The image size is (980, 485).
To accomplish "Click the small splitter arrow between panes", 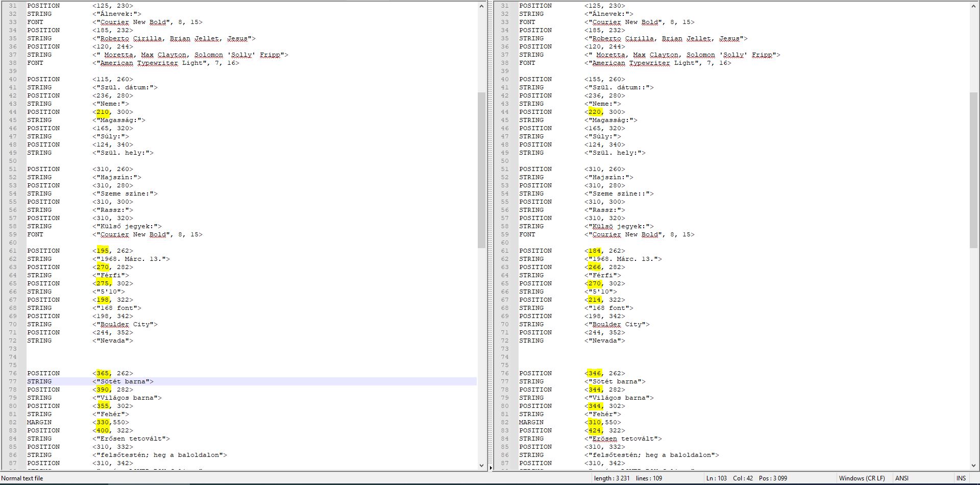I will (x=491, y=467).
